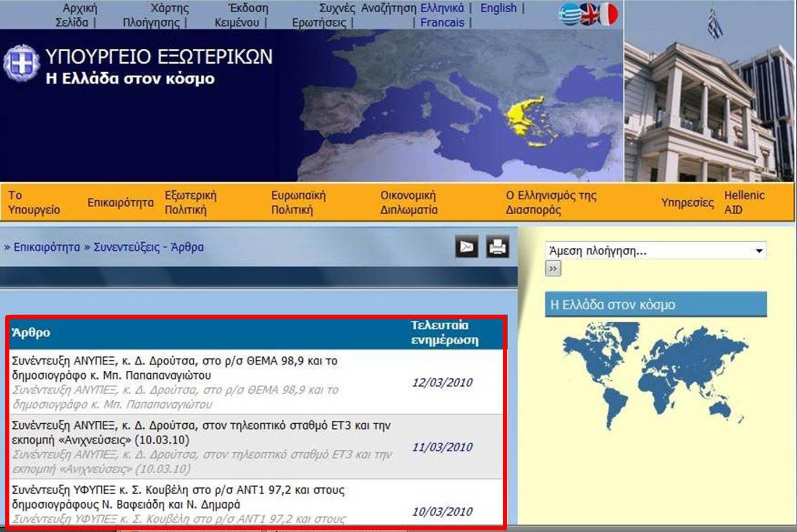Click the Greek flag icon
This screenshot has height=532, width=797.
tap(569, 14)
